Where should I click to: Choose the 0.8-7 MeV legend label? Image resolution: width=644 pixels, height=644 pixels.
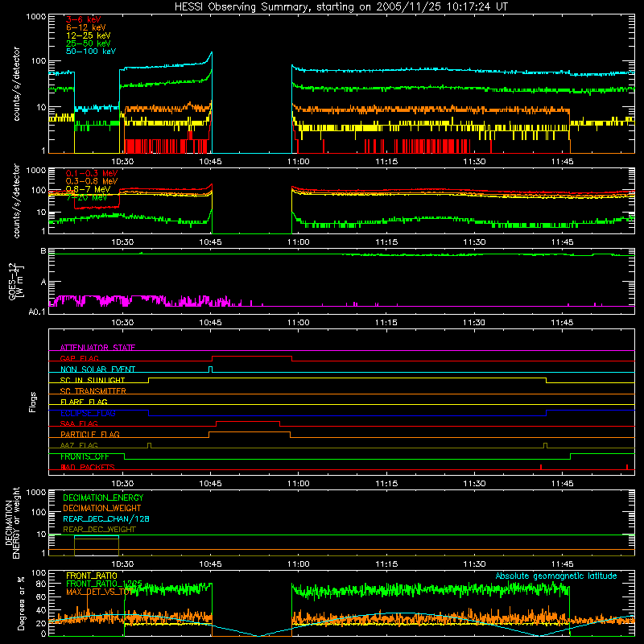[88, 189]
